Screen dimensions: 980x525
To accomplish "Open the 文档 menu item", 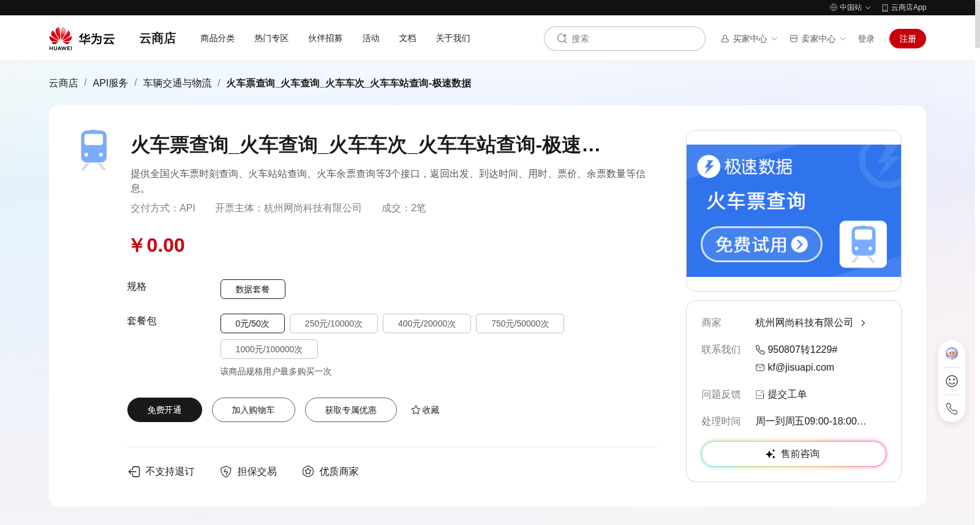I will (x=407, y=38).
